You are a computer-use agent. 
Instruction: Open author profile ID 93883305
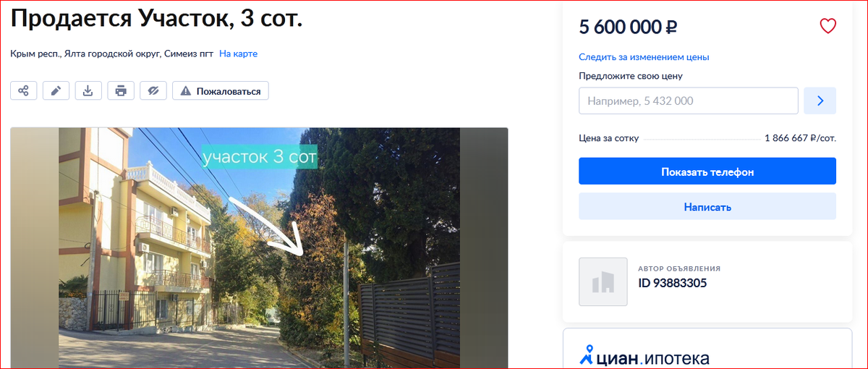click(672, 283)
